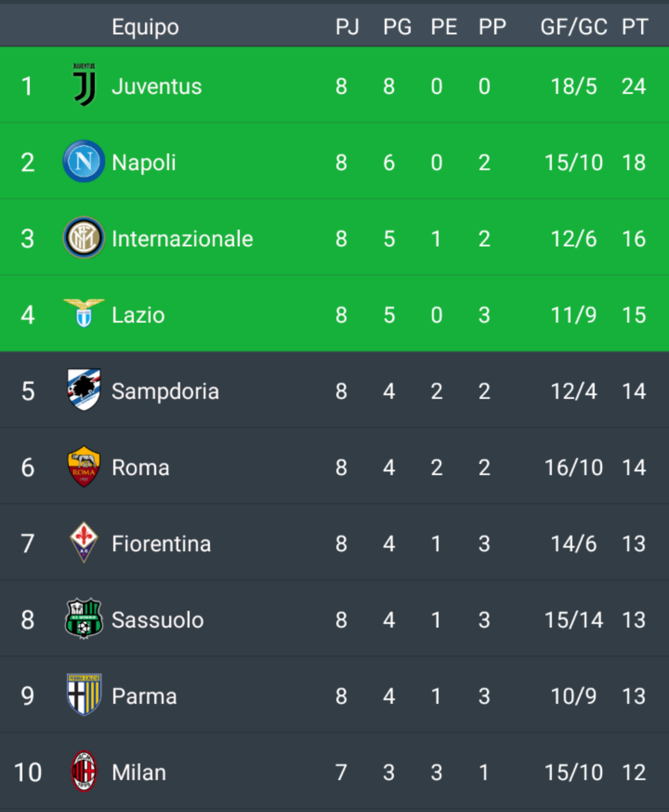Tap the Milan red-black crest
The width and height of the screenshot is (669, 812).
(84, 772)
